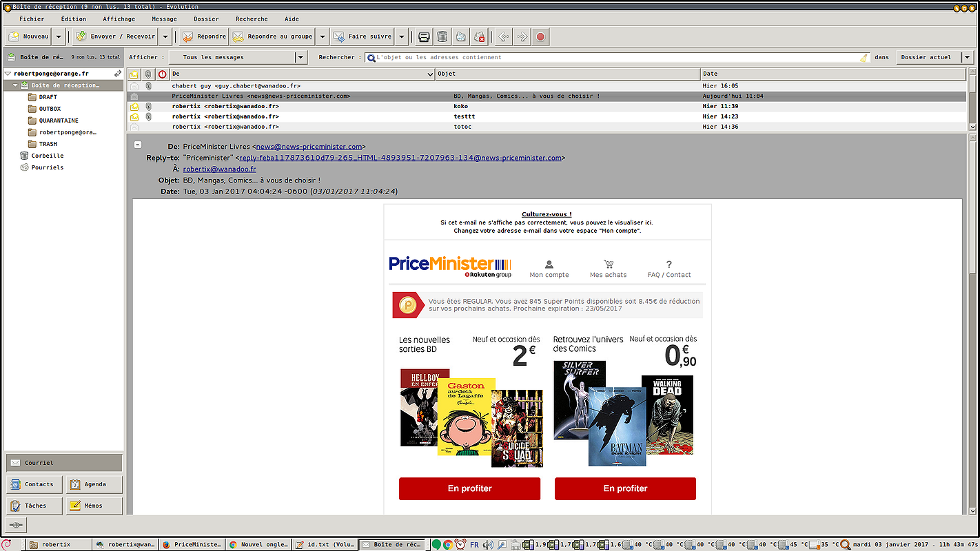Forward the message with Faire suivre
The height and width of the screenshot is (551, 980).
(363, 37)
